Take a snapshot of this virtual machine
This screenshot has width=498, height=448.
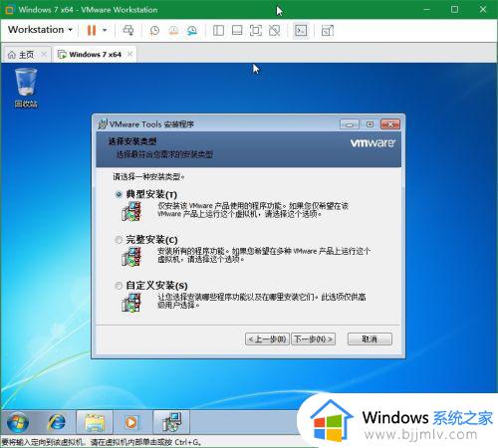[x=154, y=31]
